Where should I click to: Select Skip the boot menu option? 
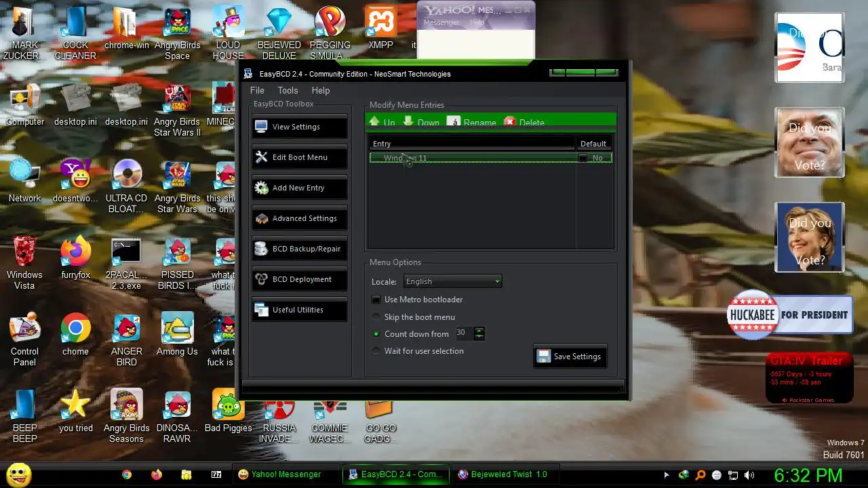[376, 317]
